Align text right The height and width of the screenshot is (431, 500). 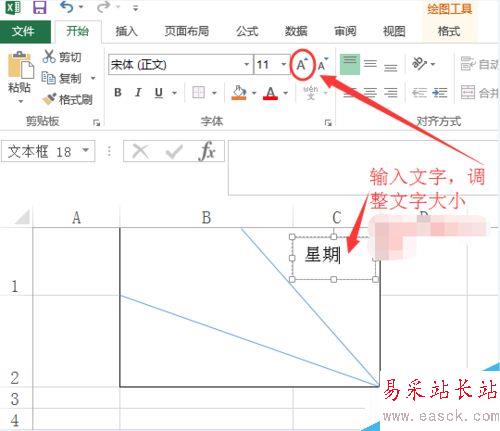click(390, 92)
